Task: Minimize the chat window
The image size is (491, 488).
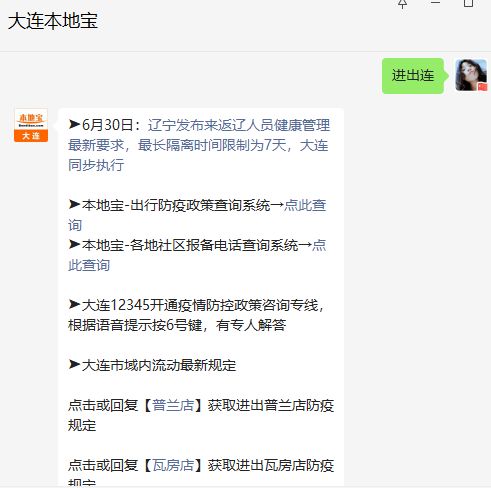Action: 435,3
